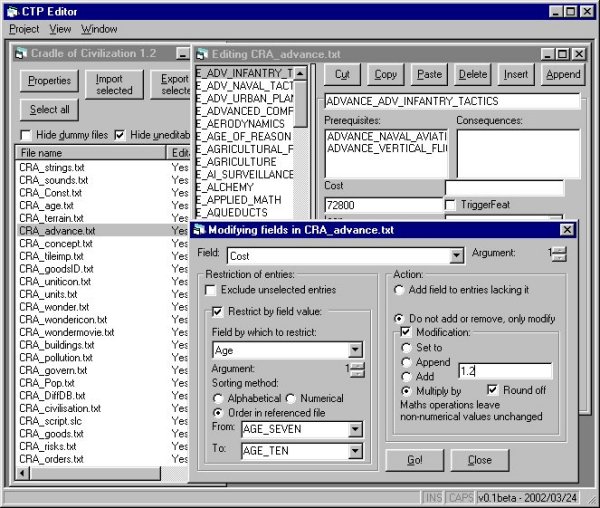Click the Append toolbar button
The height and width of the screenshot is (508, 600).
click(563, 74)
